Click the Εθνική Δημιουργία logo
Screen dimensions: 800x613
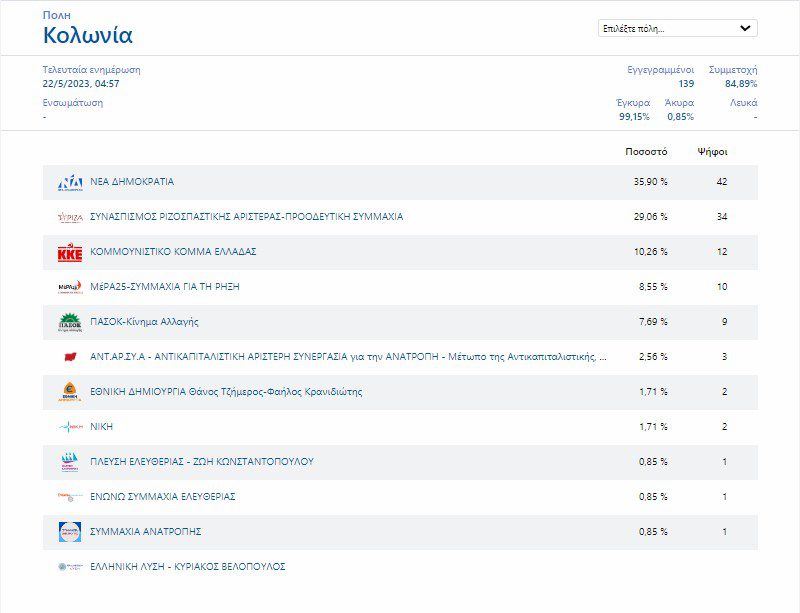(x=70, y=392)
